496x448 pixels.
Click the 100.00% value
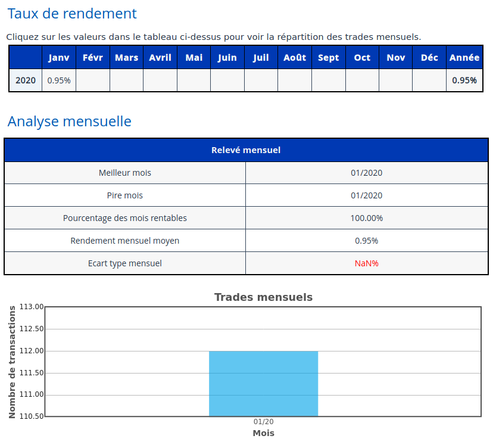pos(366,218)
